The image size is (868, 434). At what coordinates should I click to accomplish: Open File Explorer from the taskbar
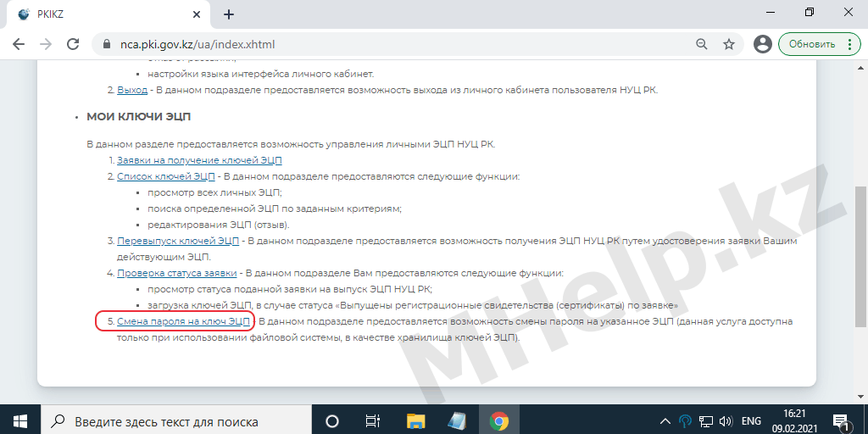pos(415,421)
